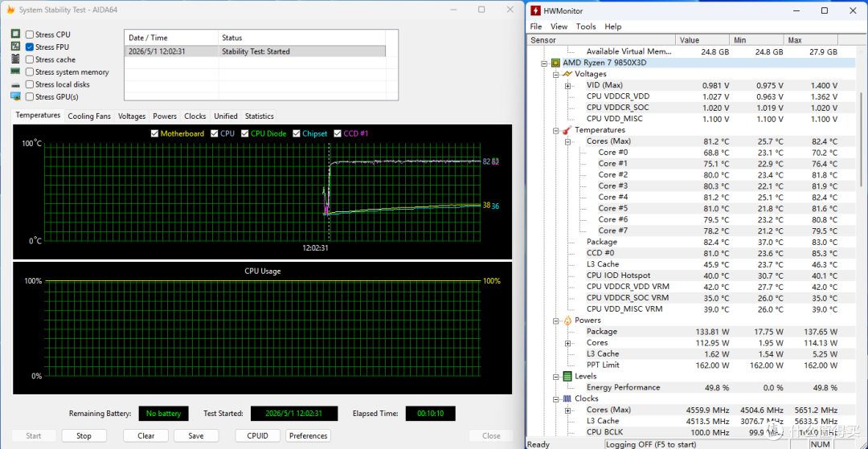This screenshot has width=868, height=449.
Task: Expand the VID (Max) voltage node
Action: [x=568, y=86]
